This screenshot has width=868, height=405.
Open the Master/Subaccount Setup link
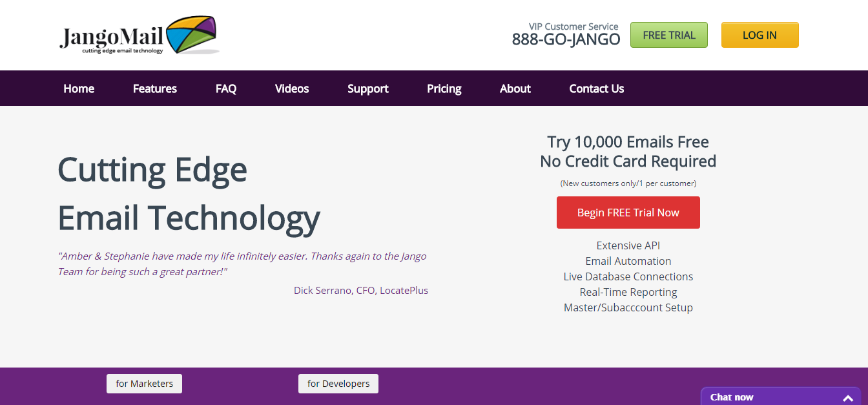coord(628,307)
